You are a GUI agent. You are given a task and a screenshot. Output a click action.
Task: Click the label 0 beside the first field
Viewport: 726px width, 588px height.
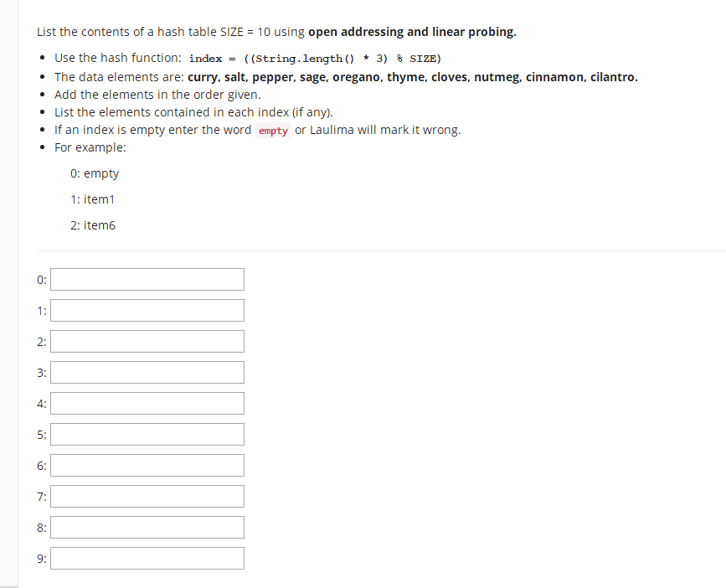(x=40, y=280)
